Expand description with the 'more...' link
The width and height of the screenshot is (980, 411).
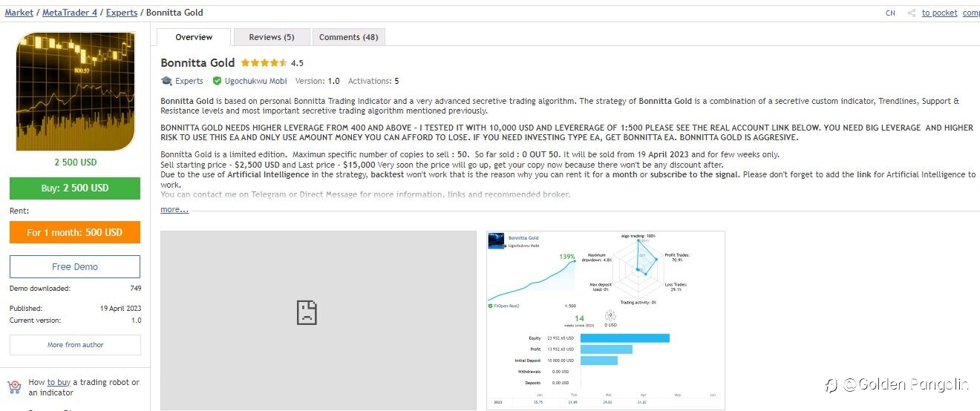point(174,210)
